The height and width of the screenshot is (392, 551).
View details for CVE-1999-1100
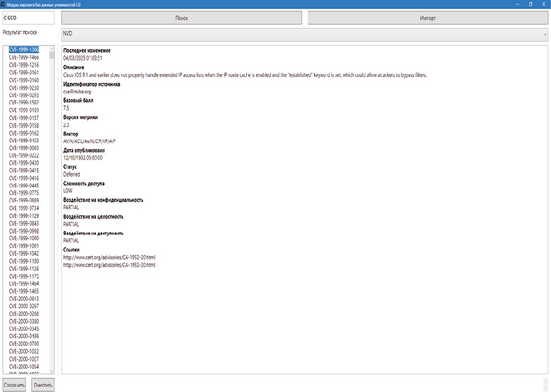pyautogui.click(x=24, y=261)
